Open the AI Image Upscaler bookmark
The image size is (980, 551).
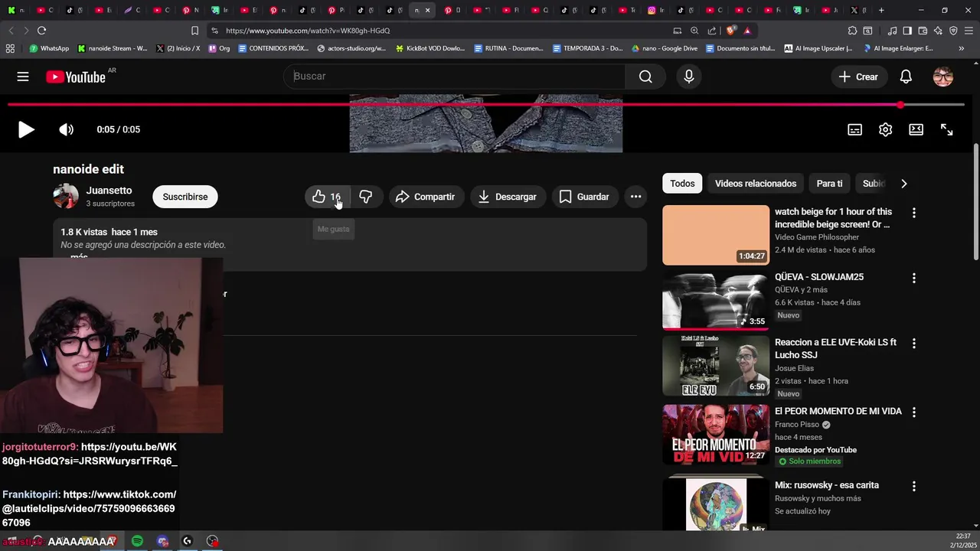[818, 48]
